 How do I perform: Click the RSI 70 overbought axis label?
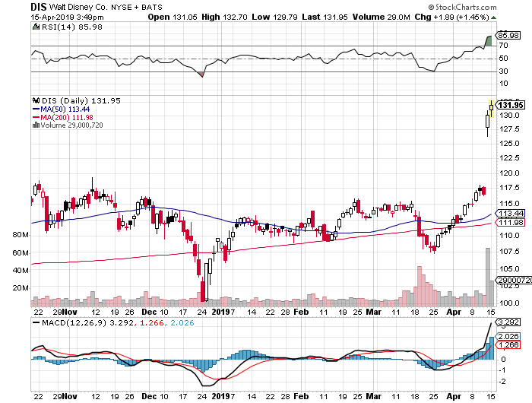click(503, 46)
